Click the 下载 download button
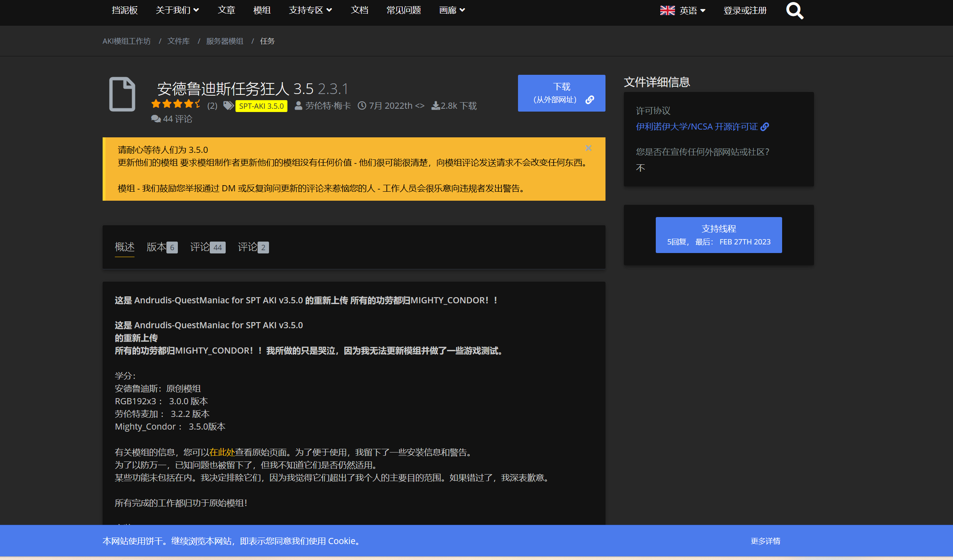The image size is (953, 560). coord(561,93)
